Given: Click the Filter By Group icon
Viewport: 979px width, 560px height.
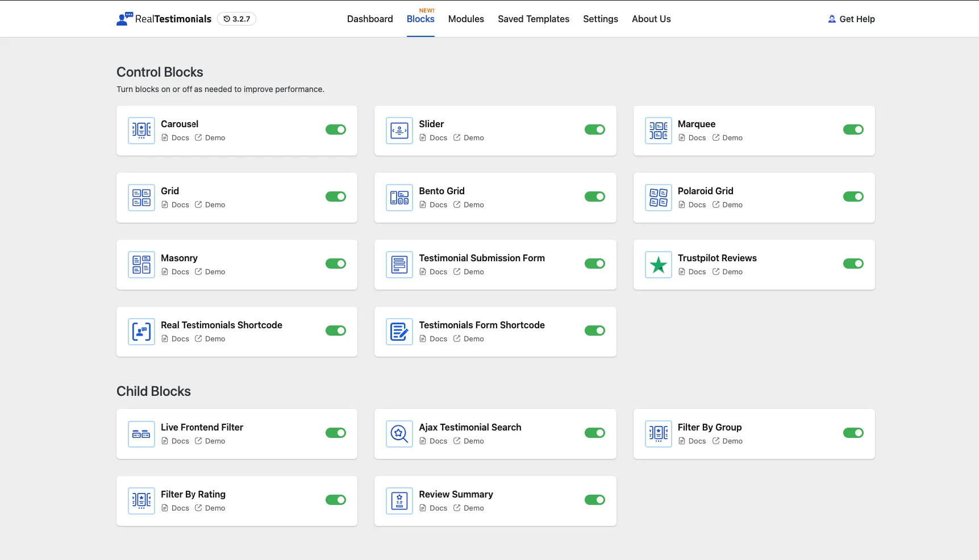Looking at the screenshot, I should [659, 434].
